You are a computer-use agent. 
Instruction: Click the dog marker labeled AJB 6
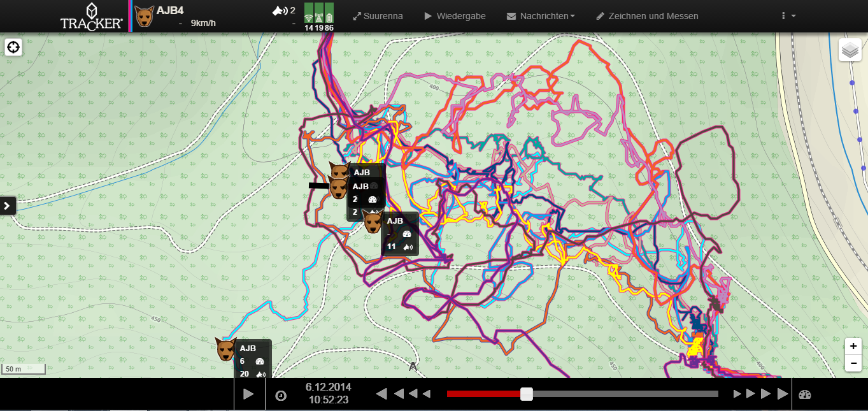click(x=225, y=349)
